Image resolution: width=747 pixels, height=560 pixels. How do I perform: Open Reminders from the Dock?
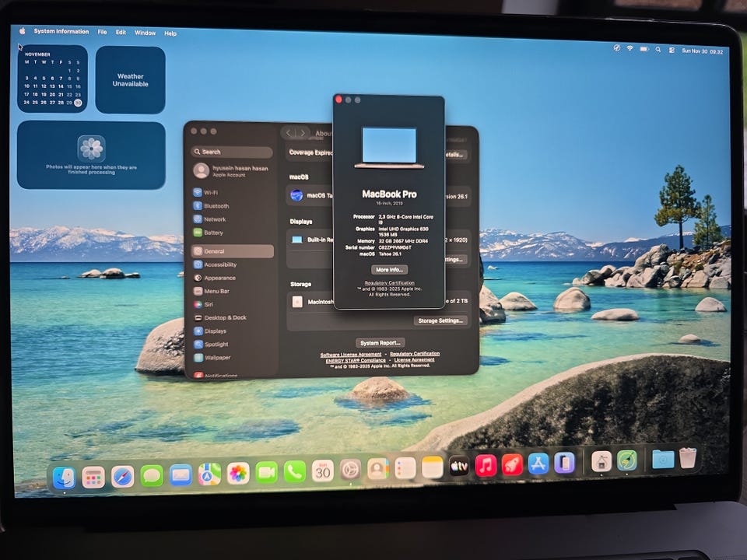pos(405,468)
